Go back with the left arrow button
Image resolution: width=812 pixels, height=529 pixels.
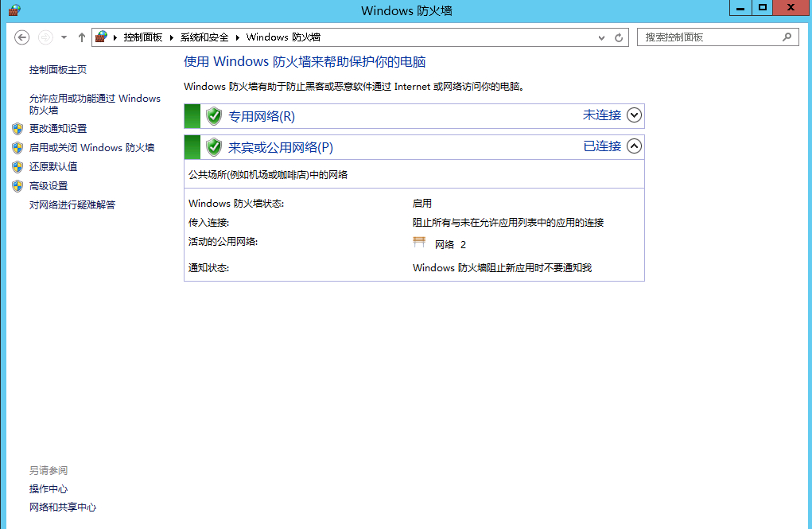(x=21, y=37)
